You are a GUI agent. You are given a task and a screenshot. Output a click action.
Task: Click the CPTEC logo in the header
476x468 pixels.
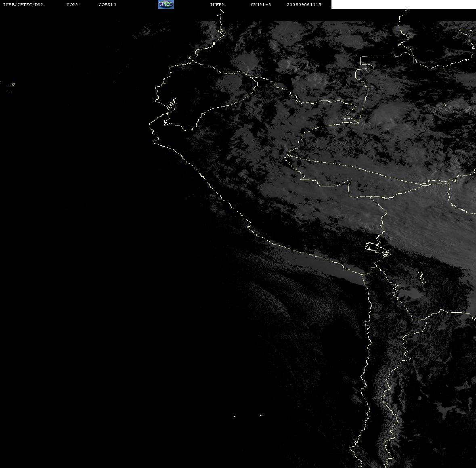click(166, 4)
